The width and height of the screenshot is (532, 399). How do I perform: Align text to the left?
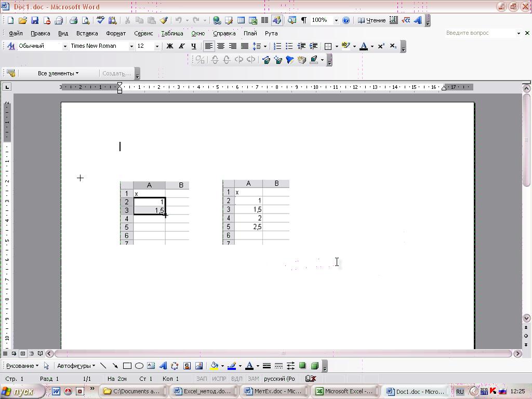tap(209, 46)
